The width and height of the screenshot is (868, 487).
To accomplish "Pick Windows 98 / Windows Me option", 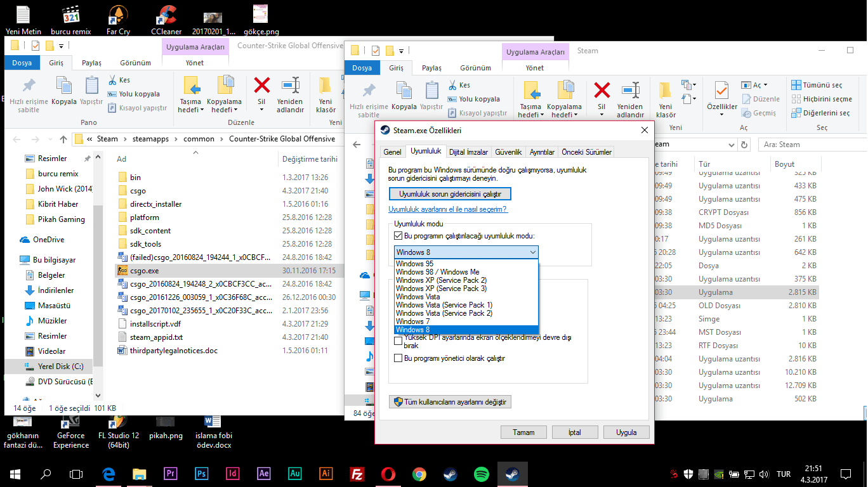I will point(466,272).
